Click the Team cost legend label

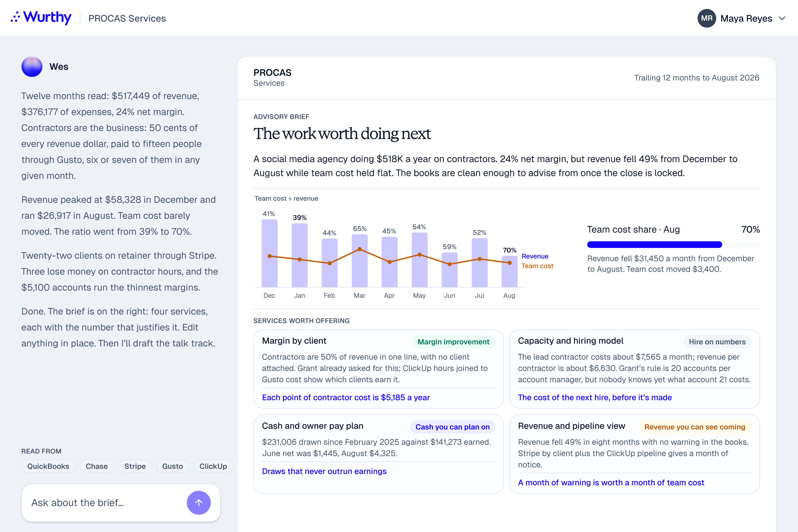(x=537, y=266)
